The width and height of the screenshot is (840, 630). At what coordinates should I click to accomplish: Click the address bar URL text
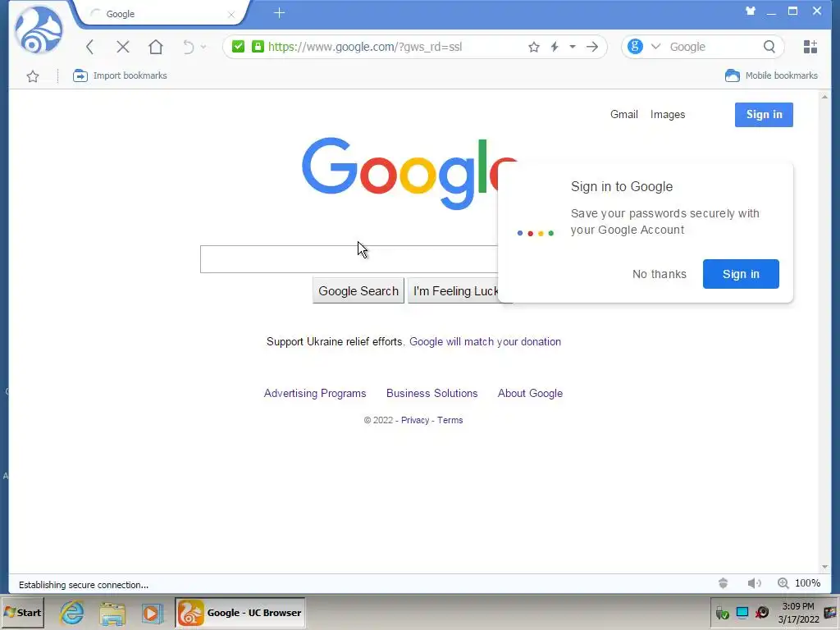[x=365, y=47]
